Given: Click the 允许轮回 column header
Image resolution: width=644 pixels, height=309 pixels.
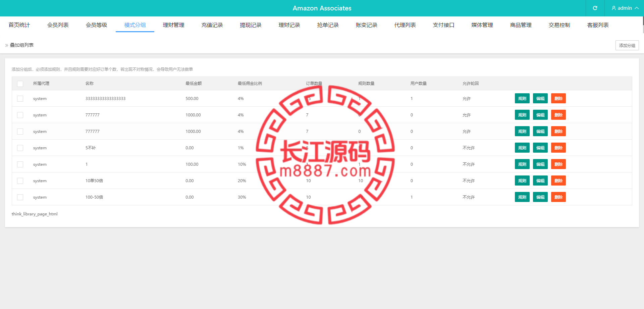Looking at the screenshot, I should [471, 84].
